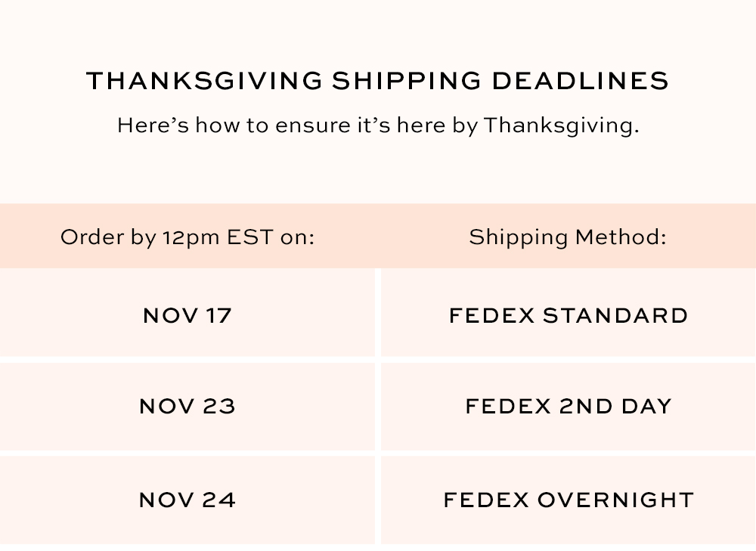
Task: Click the NOV 23 date cell
Action: pyautogui.click(x=187, y=407)
